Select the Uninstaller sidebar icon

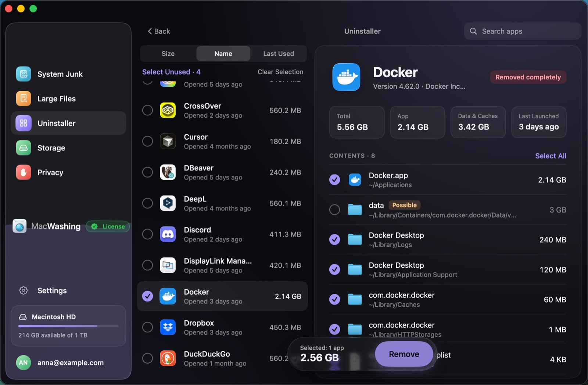(x=24, y=123)
